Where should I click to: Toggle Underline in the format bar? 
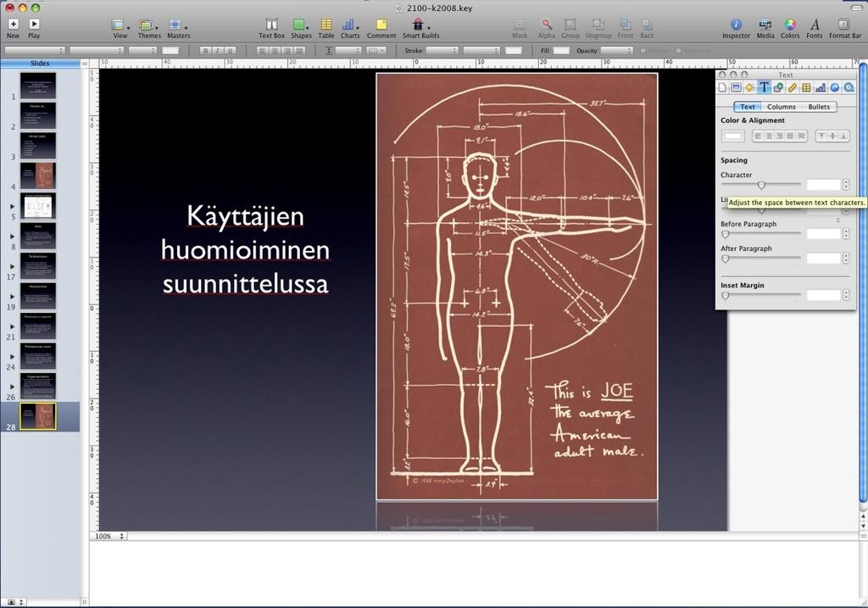231,50
